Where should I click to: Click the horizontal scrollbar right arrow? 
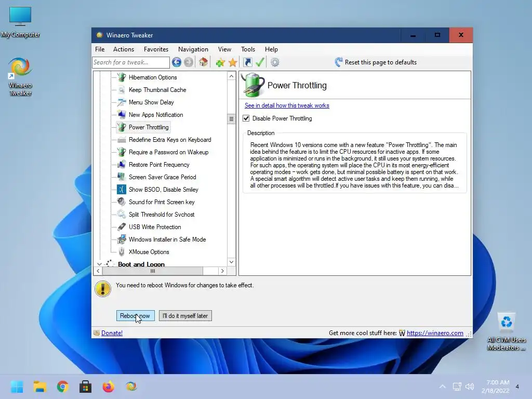222,271
